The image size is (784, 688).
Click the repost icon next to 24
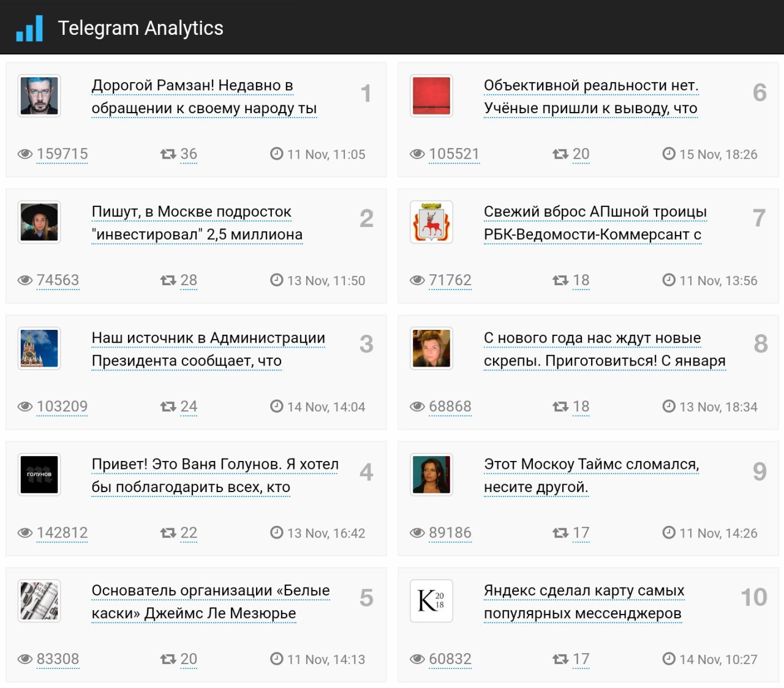pyautogui.click(x=168, y=406)
